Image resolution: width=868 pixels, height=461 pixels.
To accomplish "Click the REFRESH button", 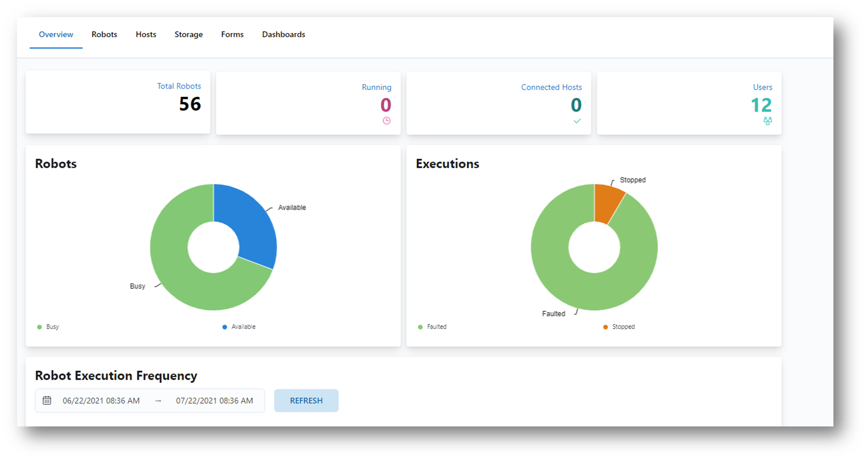I will (x=306, y=400).
